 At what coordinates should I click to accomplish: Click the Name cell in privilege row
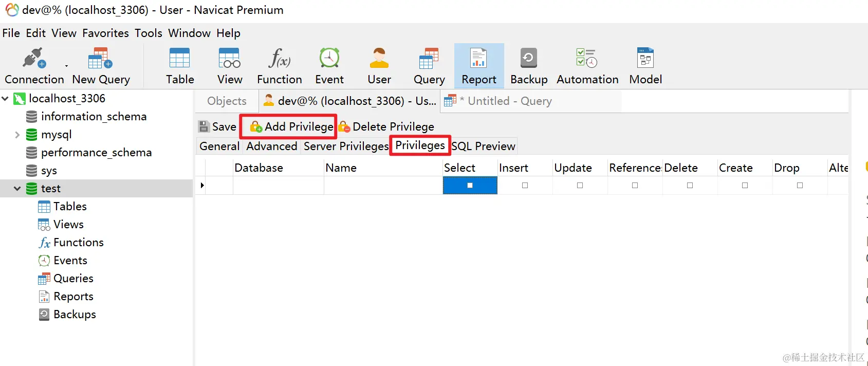click(383, 185)
